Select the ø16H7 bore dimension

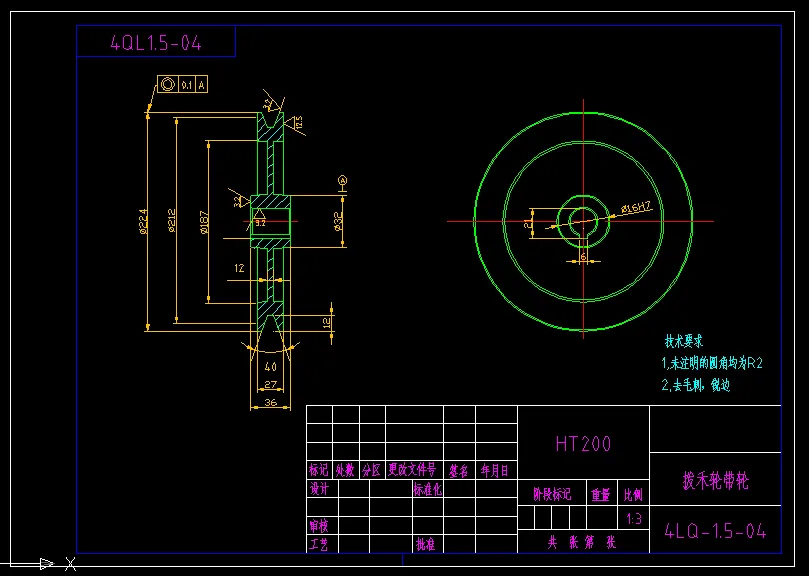click(x=637, y=208)
